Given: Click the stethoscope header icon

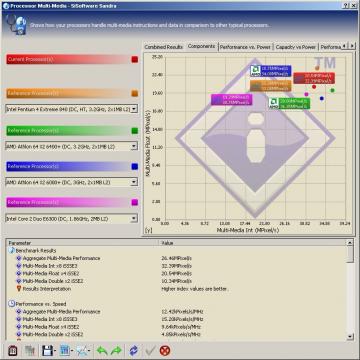Looking at the screenshot, I should (16, 24).
